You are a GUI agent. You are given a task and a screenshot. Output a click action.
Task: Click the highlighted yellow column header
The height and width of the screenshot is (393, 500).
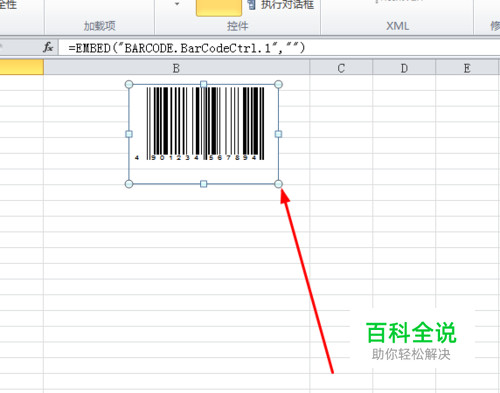click(x=21, y=67)
